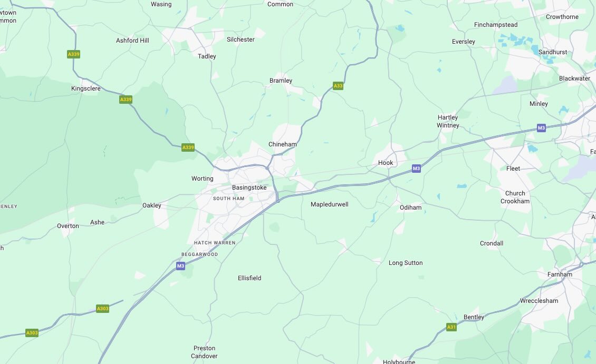Click the M3 shield south of Minley

coord(541,128)
